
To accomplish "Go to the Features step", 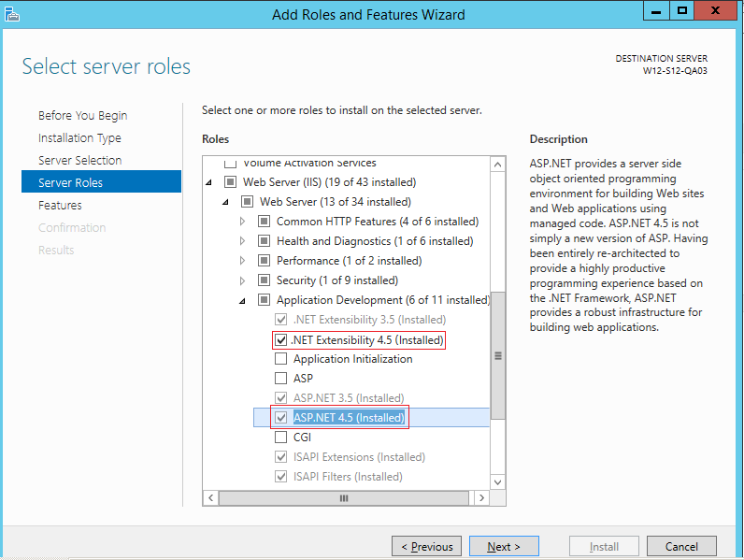I will pyautogui.click(x=60, y=205).
